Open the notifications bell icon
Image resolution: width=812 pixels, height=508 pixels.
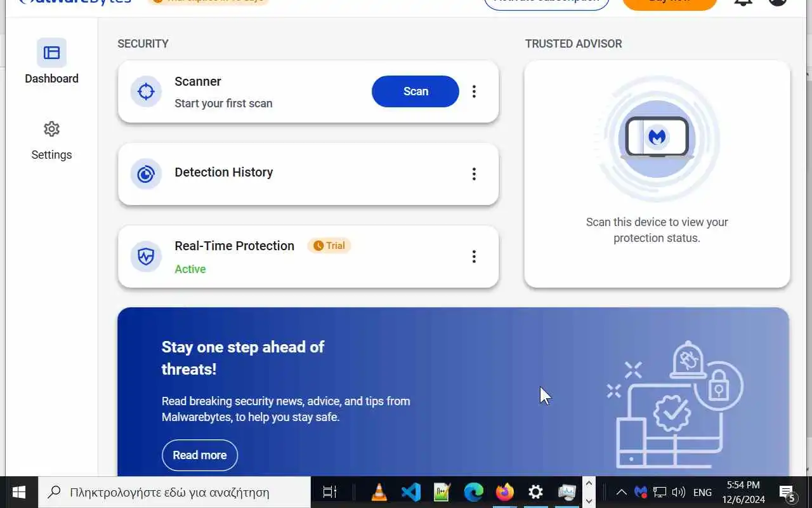743,2
